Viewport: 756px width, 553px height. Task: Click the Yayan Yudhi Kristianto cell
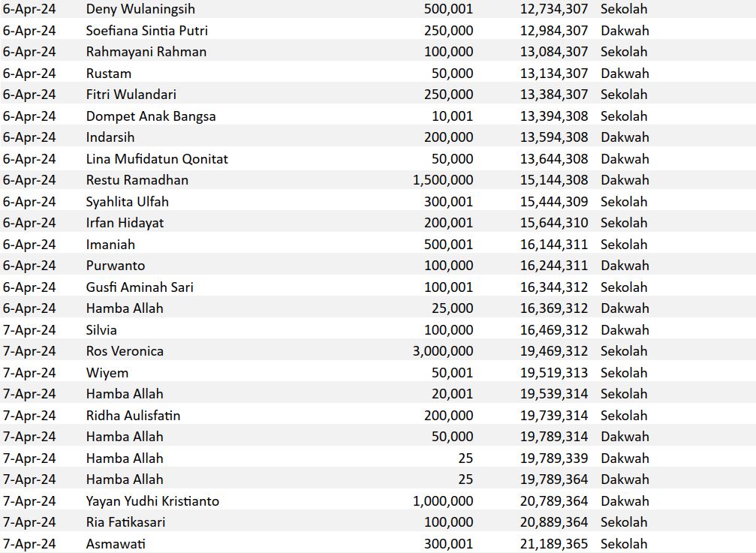point(152,501)
